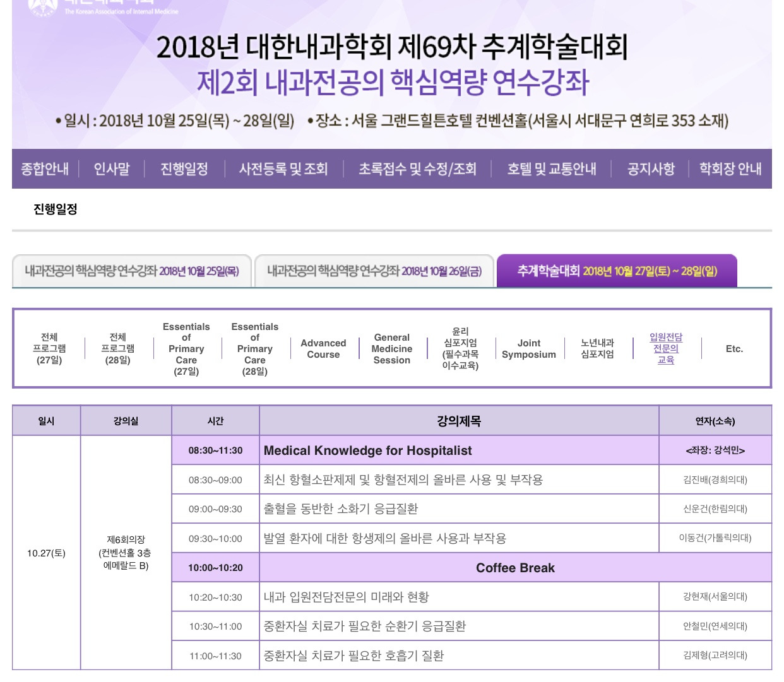784x682 pixels.
Task: Open Essentials of Primary Care (27일)
Action: 186,349
